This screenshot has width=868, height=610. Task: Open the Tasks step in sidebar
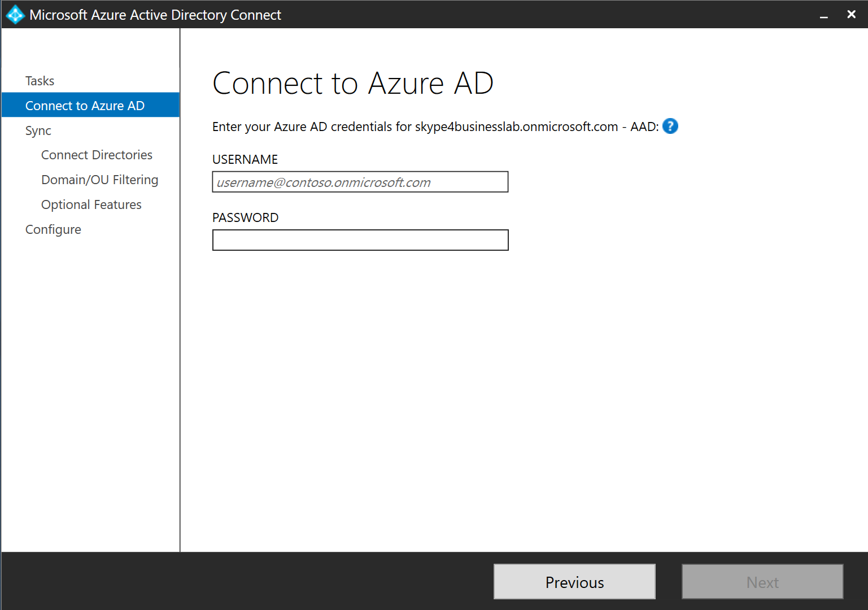(x=40, y=81)
